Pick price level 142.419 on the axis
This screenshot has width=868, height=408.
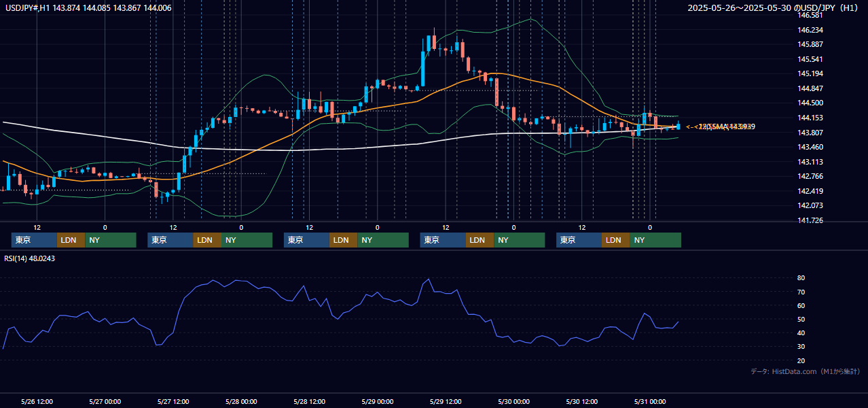coord(810,191)
